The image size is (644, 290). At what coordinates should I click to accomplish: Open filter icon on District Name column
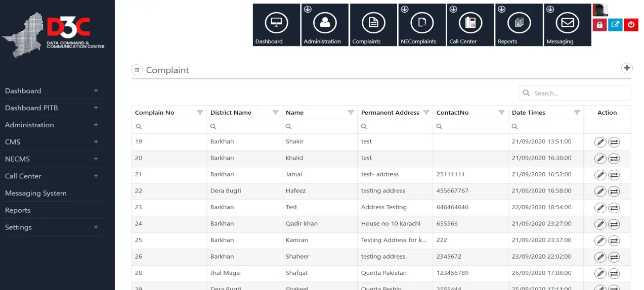point(275,113)
